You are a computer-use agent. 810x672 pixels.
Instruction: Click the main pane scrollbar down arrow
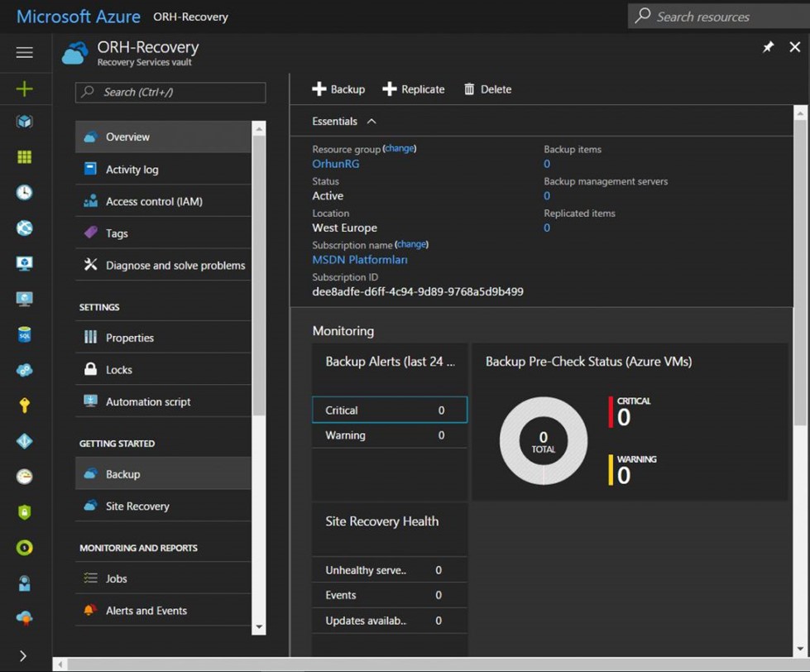coord(800,649)
